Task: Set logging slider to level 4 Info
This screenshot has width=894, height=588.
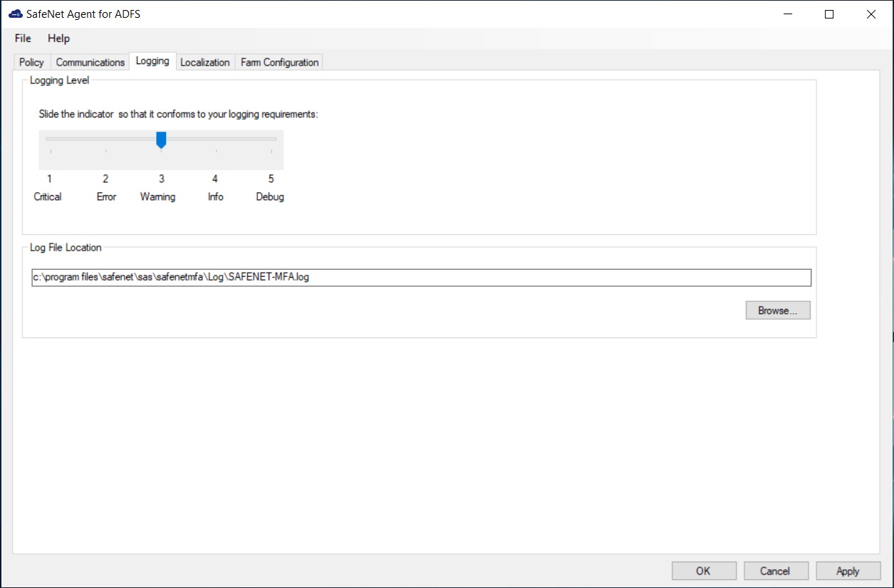Action: (x=217, y=139)
